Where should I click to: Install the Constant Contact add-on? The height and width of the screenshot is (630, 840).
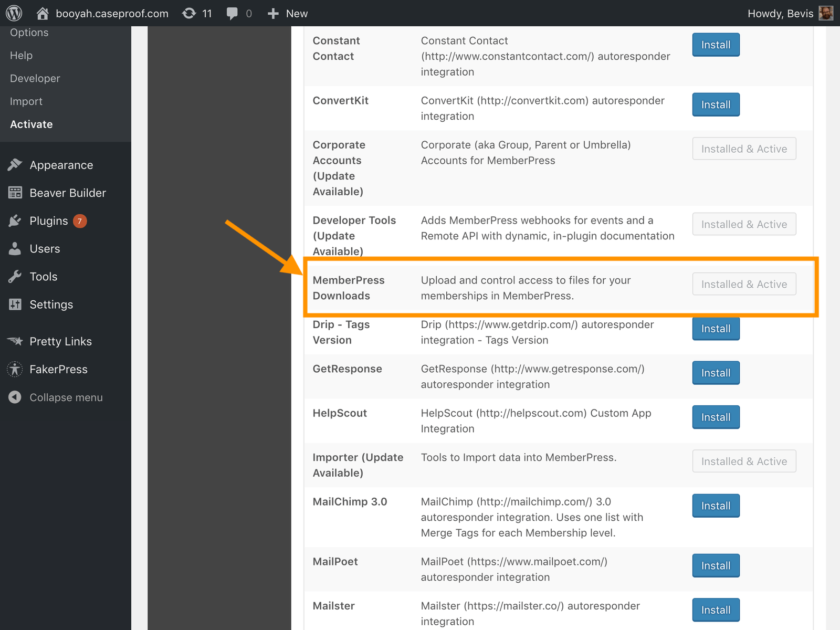pyautogui.click(x=716, y=45)
